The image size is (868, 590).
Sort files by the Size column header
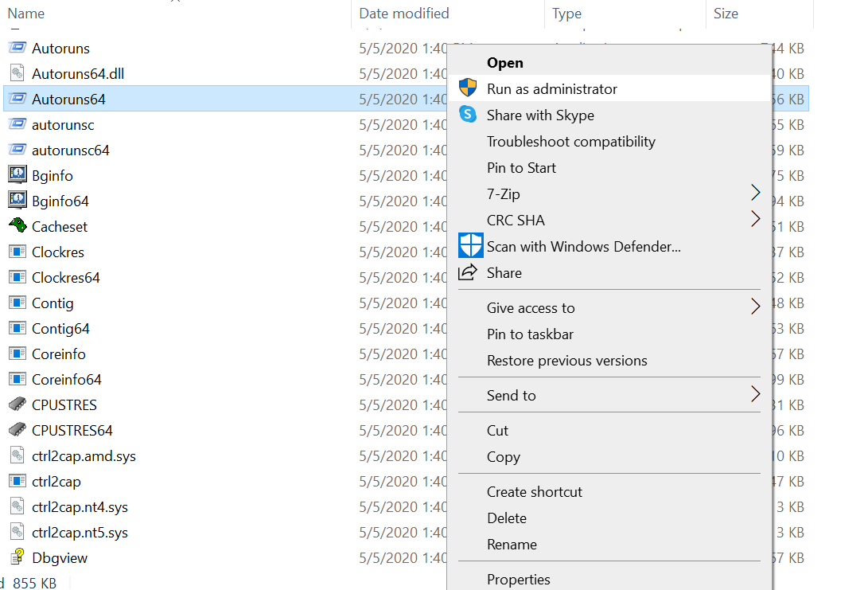pos(726,13)
